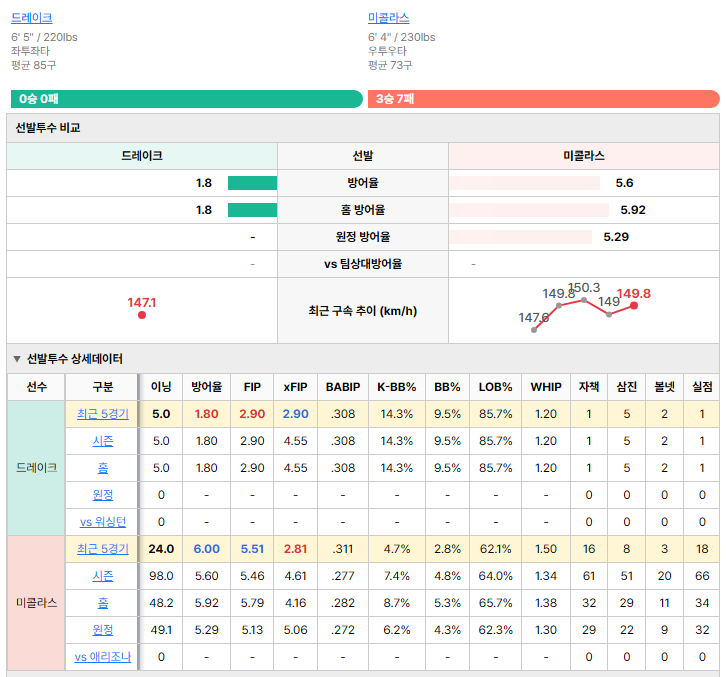Click the 실점 column header
Image resolution: width=726 pixels, height=677 pixels.
coord(702,387)
